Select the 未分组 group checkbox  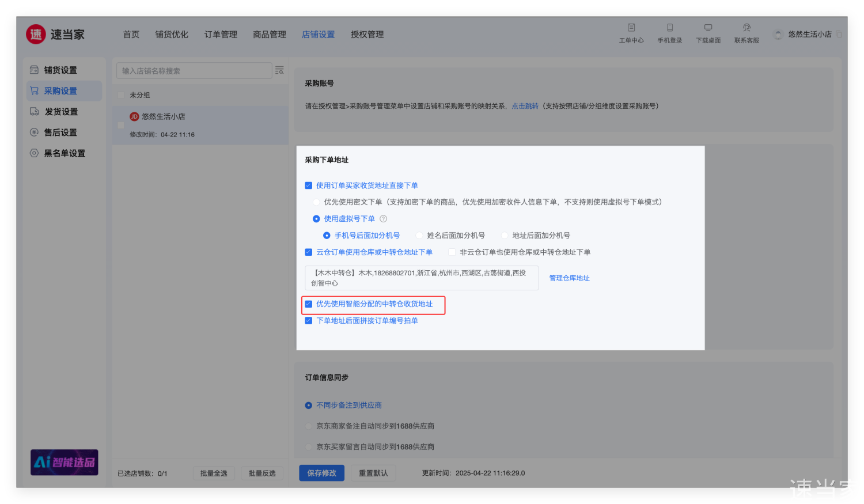pyautogui.click(x=121, y=95)
